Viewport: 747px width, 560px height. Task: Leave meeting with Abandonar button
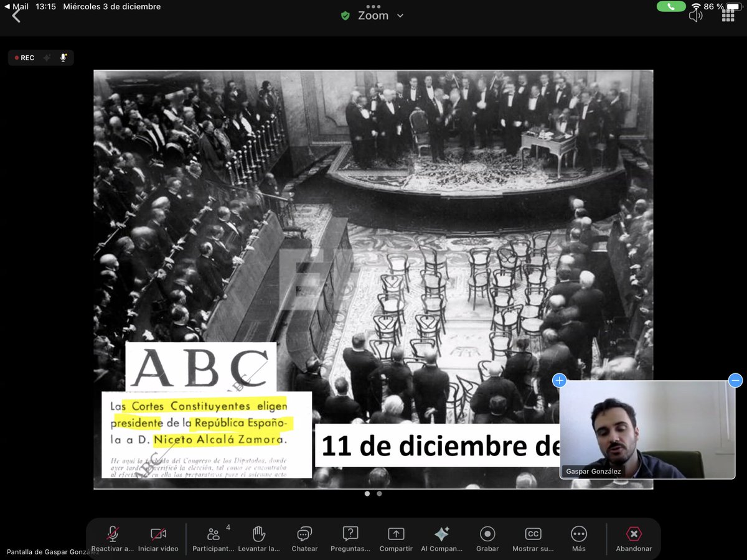click(634, 539)
